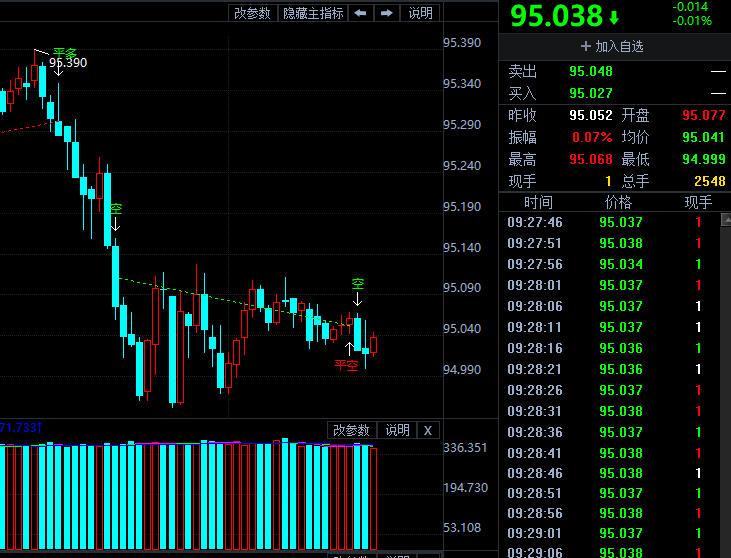The width and height of the screenshot is (731, 558).
Task: Click the 现手 column header
Action: coord(698,202)
